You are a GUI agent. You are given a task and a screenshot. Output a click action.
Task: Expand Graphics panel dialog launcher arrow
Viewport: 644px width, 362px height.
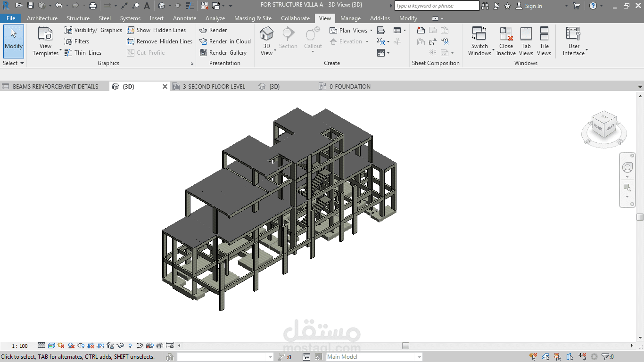(x=192, y=63)
